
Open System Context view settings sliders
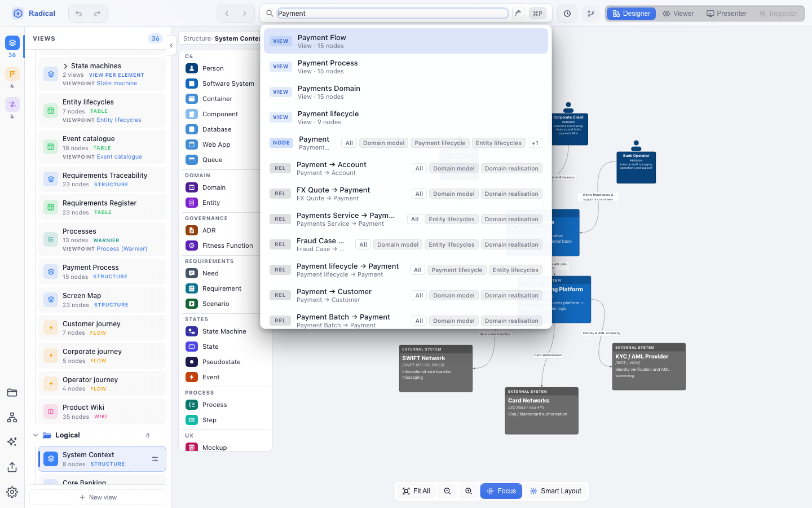click(155, 459)
